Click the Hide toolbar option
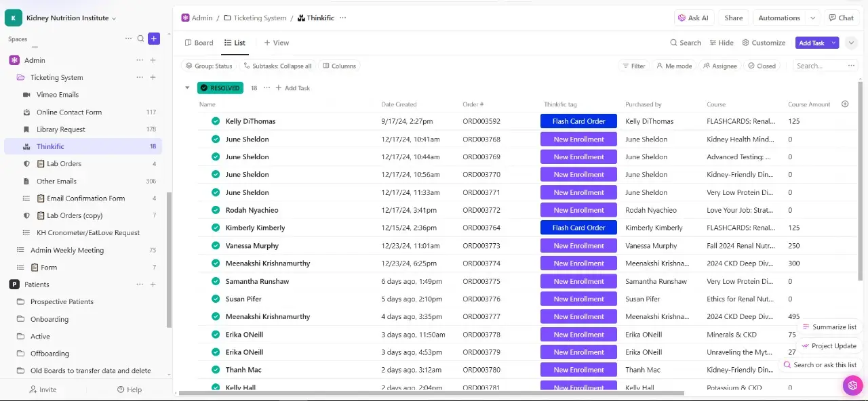 [722, 43]
